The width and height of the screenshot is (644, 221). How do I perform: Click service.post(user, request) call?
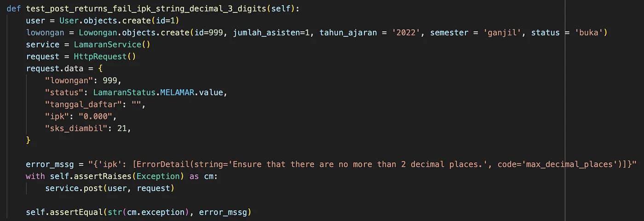pyautogui.click(x=110, y=188)
